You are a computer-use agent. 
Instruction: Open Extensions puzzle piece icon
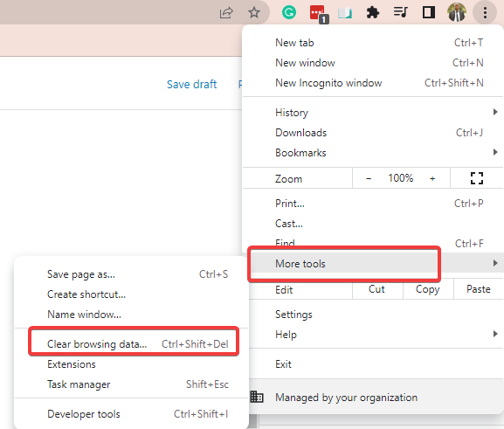pyautogui.click(x=372, y=13)
